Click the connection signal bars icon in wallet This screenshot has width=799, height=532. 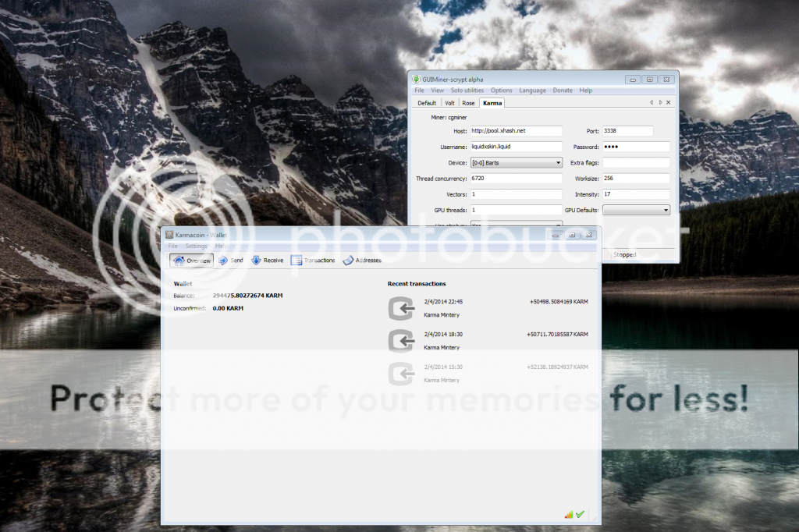[569, 515]
